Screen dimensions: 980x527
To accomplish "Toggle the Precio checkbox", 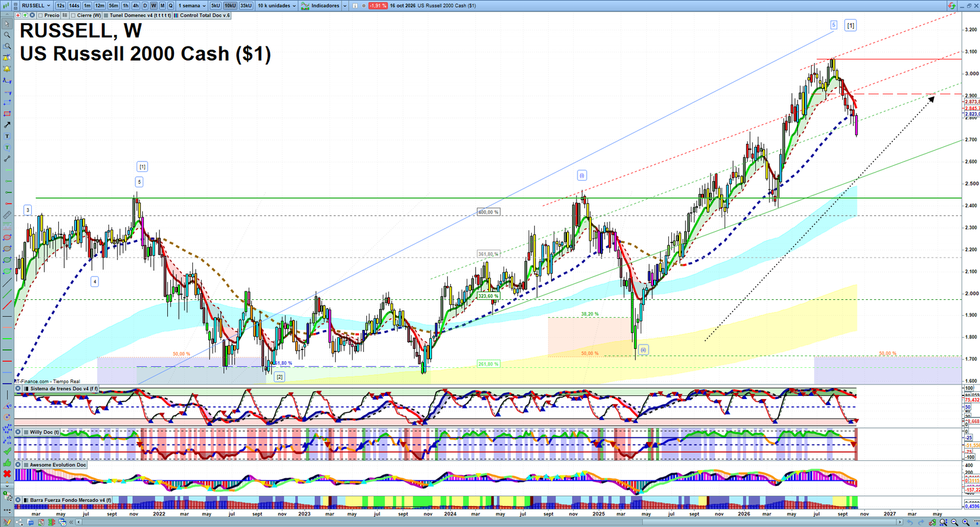I will pos(40,15).
